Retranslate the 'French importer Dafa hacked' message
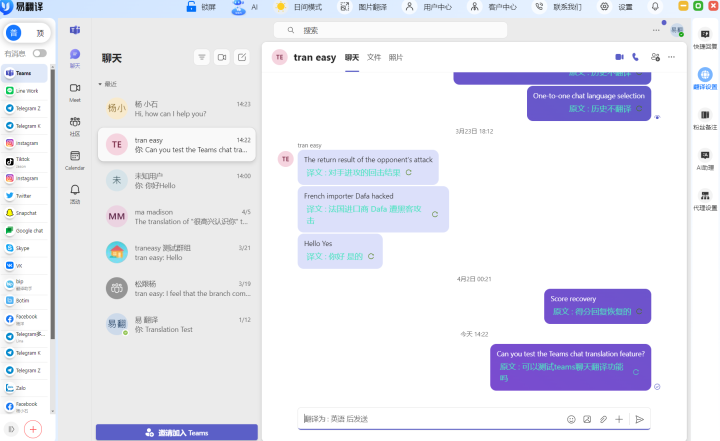The width and height of the screenshot is (720, 441). click(x=435, y=215)
